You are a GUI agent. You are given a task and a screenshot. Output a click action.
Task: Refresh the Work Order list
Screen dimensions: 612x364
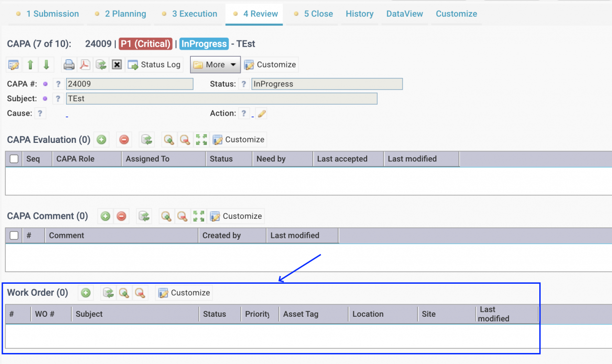[108, 293]
